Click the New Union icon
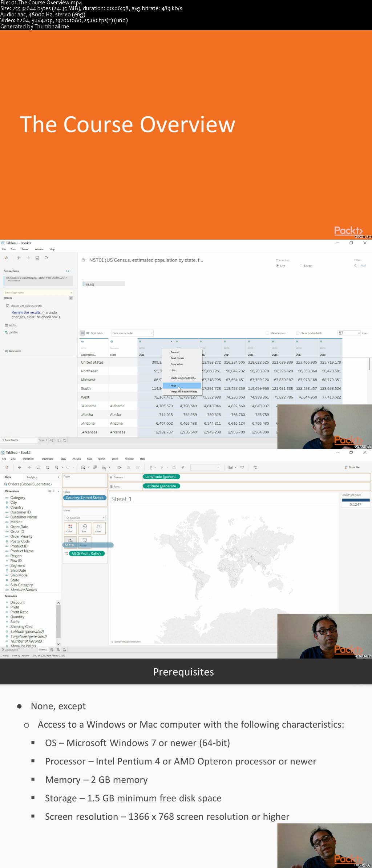 tap(7, 351)
